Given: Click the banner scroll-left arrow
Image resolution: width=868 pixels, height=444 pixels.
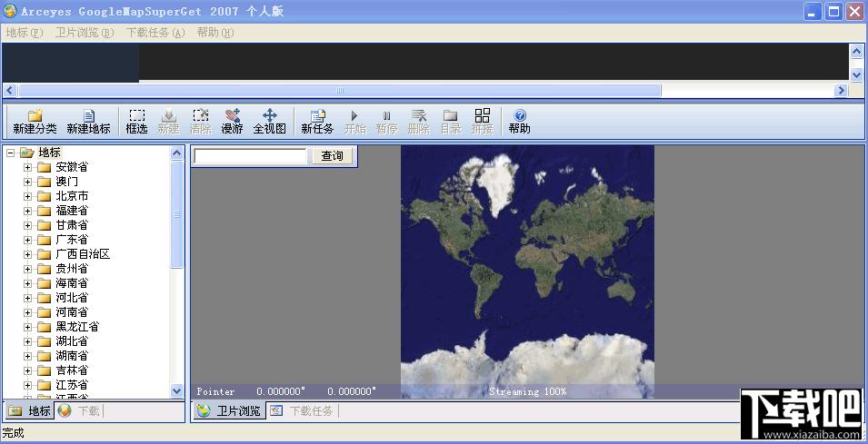Looking at the screenshot, I should coord(10,90).
